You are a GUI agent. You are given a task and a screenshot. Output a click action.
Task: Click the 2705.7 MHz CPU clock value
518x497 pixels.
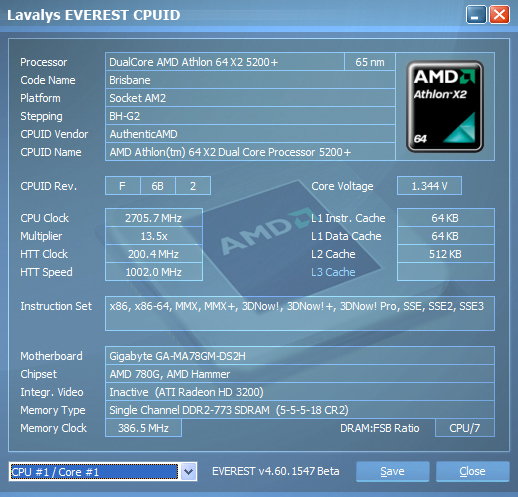pyautogui.click(x=154, y=218)
